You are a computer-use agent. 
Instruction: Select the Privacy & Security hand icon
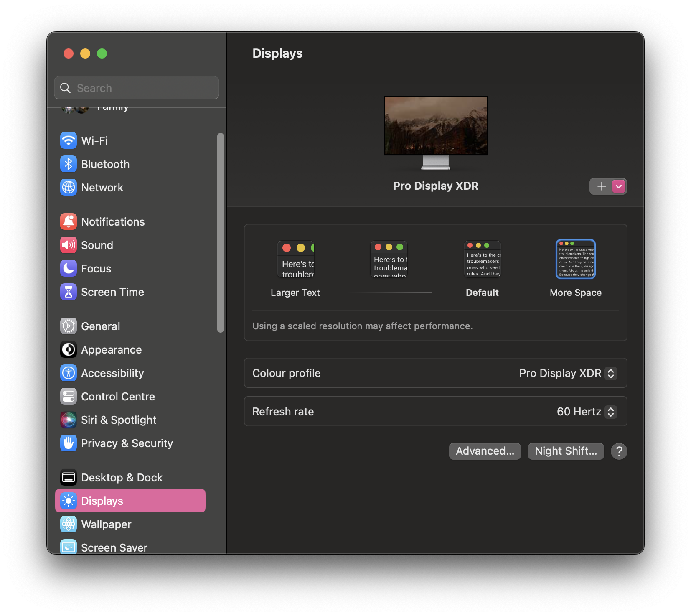[69, 443]
